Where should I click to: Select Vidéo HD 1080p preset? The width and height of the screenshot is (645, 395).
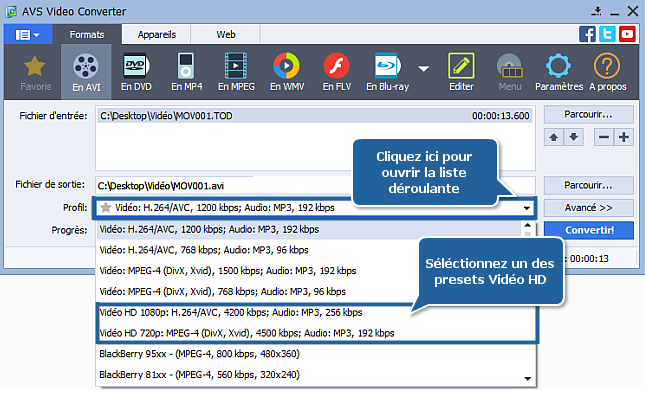(317, 313)
